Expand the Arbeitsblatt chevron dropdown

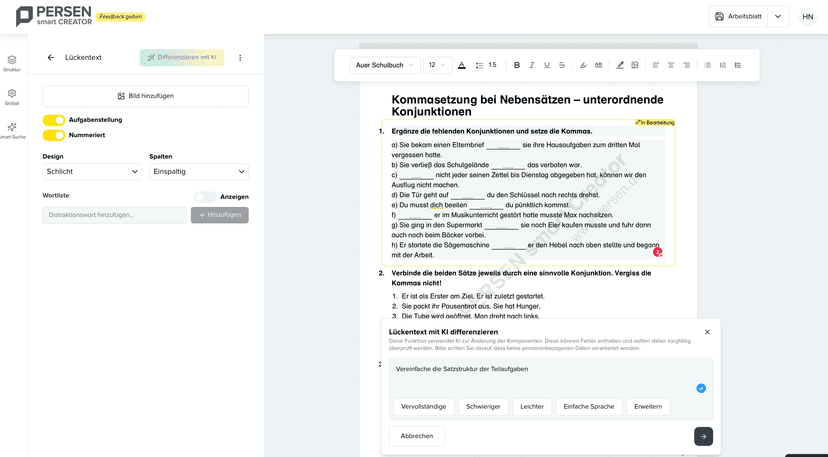tap(778, 16)
